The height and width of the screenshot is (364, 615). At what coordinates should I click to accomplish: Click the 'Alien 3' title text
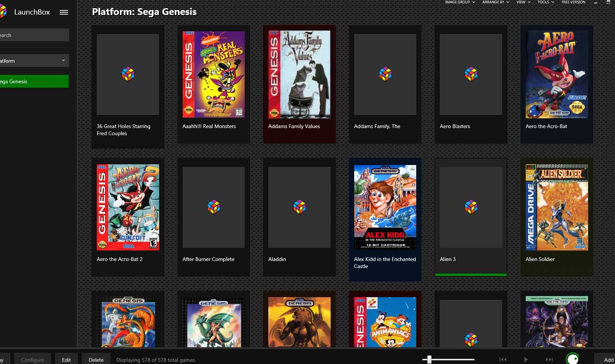tap(448, 259)
